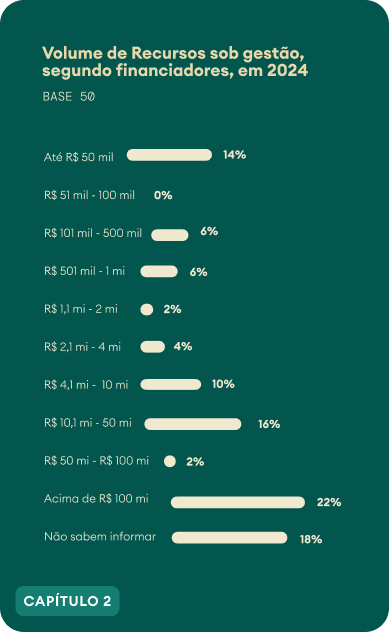This screenshot has width=389, height=632.
Task: Select the 4% value label
Action: [183, 347]
